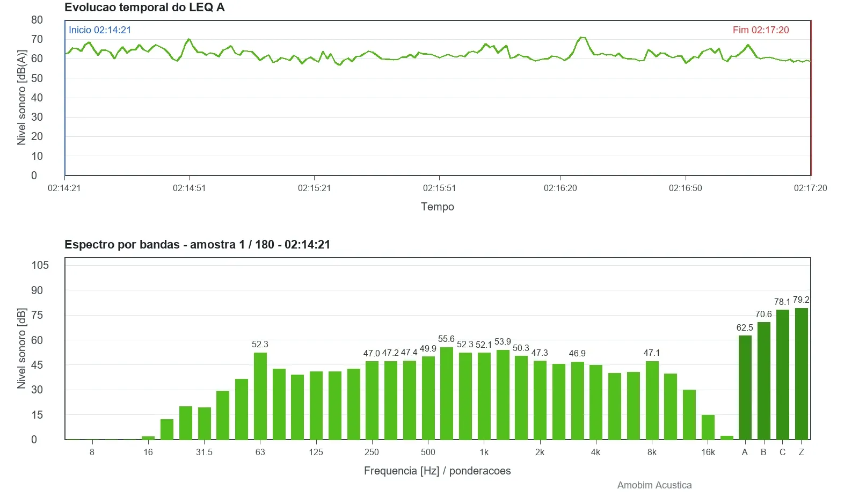The image size is (859, 504).
Task: Click the 125 Hz spectrum bar
Action: coord(316,405)
